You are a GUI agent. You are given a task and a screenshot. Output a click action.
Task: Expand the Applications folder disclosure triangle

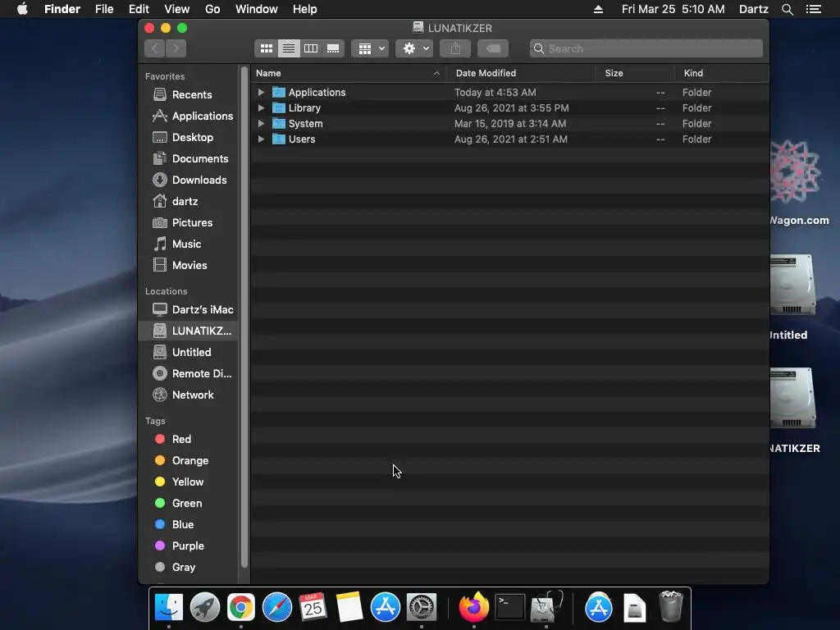(x=261, y=92)
